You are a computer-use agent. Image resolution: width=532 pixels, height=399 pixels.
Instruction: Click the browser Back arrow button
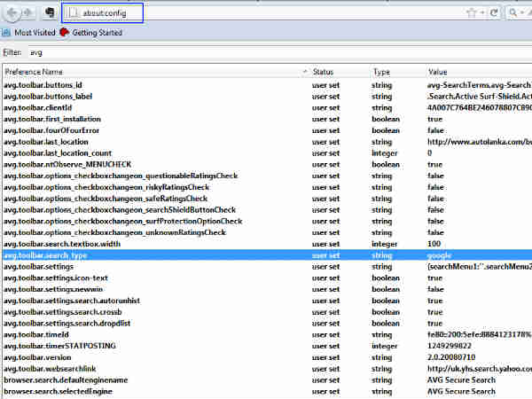click(x=12, y=12)
